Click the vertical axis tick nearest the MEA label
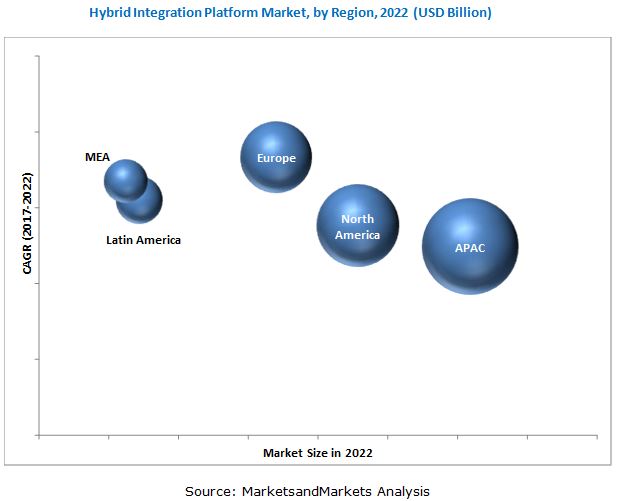Image resolution: width=619 pixels, height=501 pixels. tap(38, 132)
